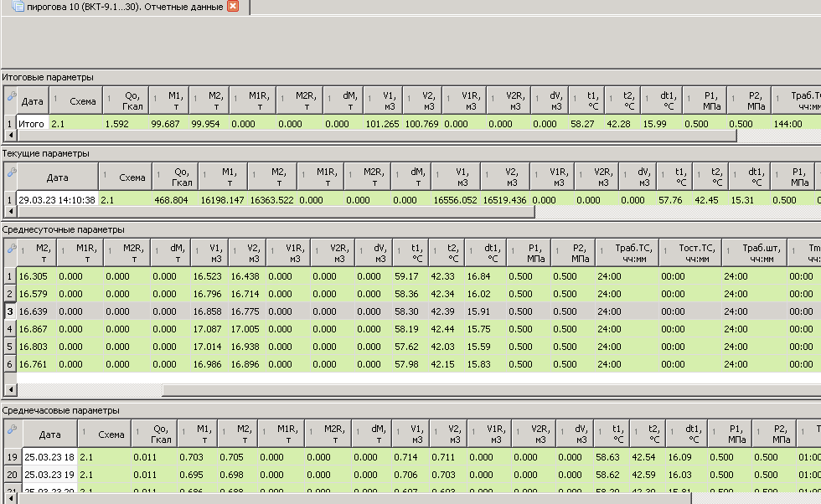Select cell 16556.052 in Текущие параметры
The height and width of the screenshot is (504, 821).
456,200
